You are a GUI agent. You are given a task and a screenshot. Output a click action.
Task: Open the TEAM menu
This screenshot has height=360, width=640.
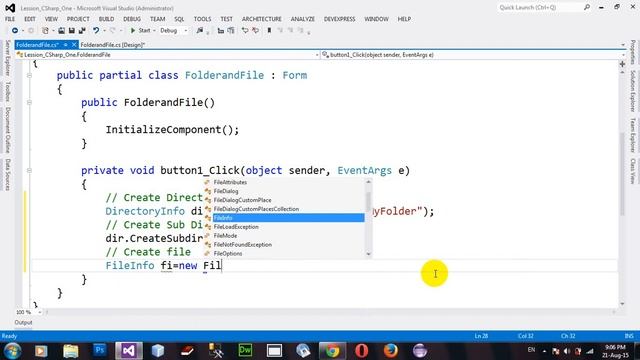tap(157, 19)
